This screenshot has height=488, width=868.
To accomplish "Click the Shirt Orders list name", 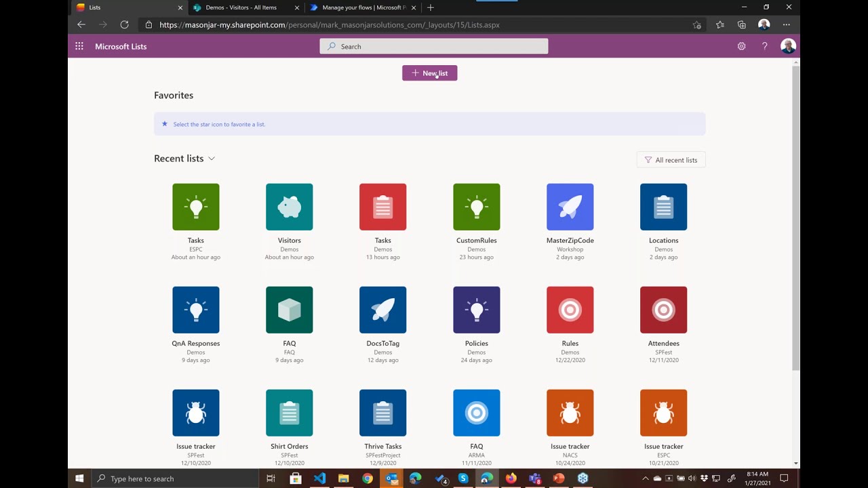I will 290,447.
